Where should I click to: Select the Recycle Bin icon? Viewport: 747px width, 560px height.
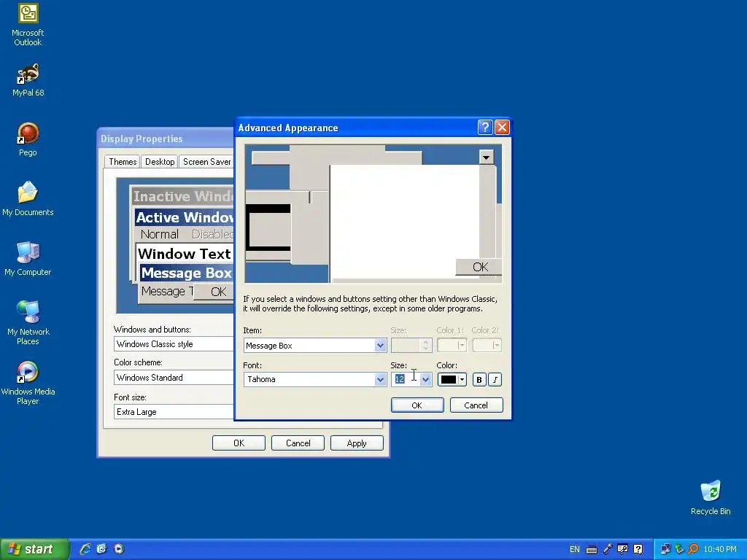pyautogui.click(x=711, y=498)
